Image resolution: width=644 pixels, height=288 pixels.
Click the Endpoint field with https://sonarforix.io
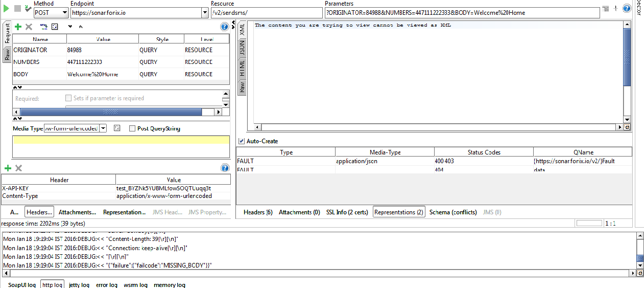[135, 13]
